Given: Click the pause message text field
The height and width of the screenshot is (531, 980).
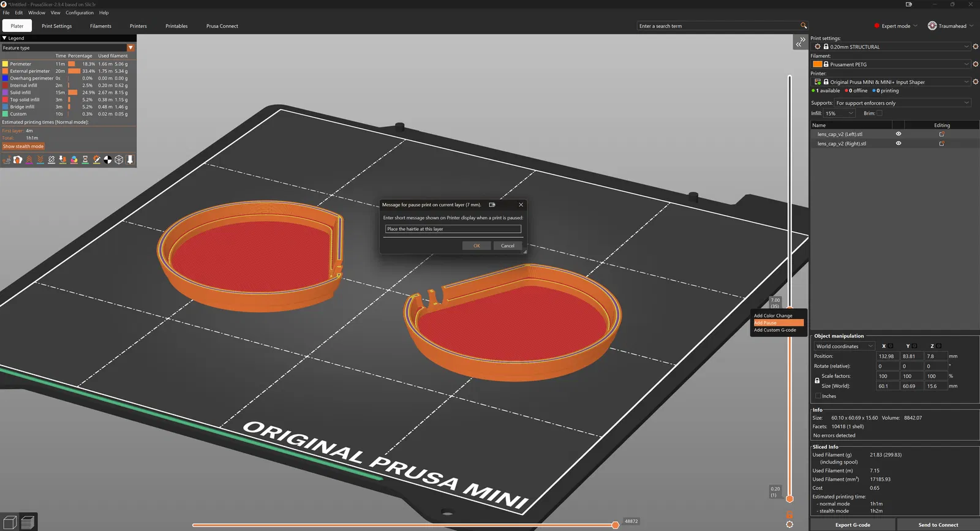Looking at the screenshot, I should coord(453,229).
